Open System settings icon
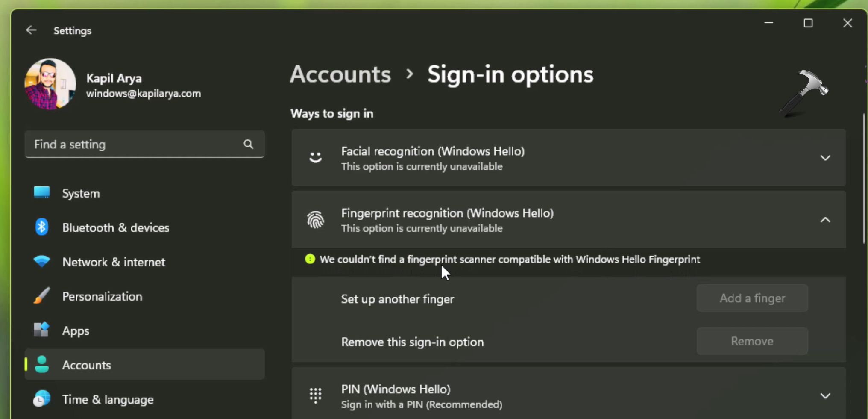Screen dimensions: 868x419 (41, 193)
